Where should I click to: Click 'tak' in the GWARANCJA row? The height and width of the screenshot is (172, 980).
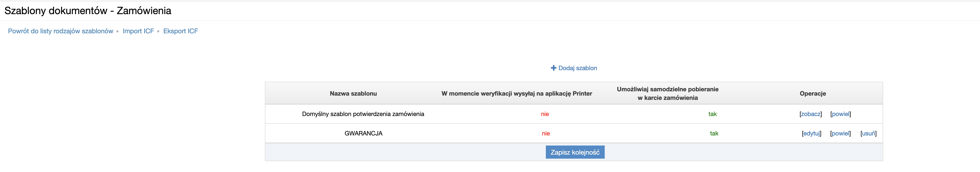coord(714,133)
